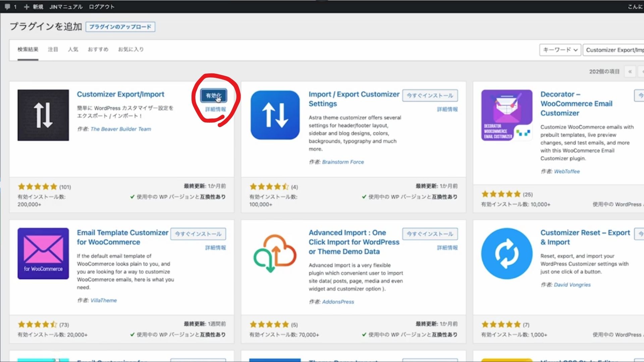
Task: Click ログアウト in the admin bar
Action: click(102, 7)
